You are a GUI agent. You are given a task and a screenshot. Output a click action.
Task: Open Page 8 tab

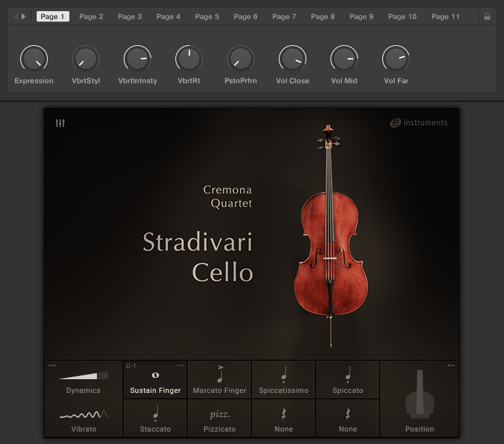coord(323,16)
